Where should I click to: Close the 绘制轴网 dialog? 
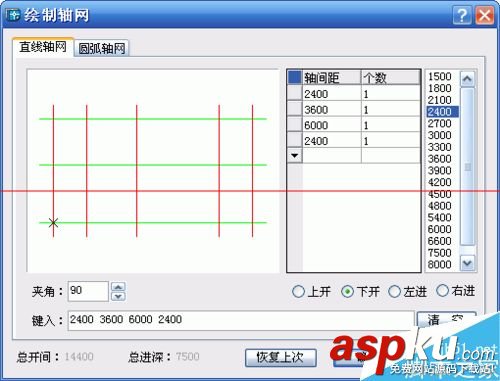click(484, 15)
